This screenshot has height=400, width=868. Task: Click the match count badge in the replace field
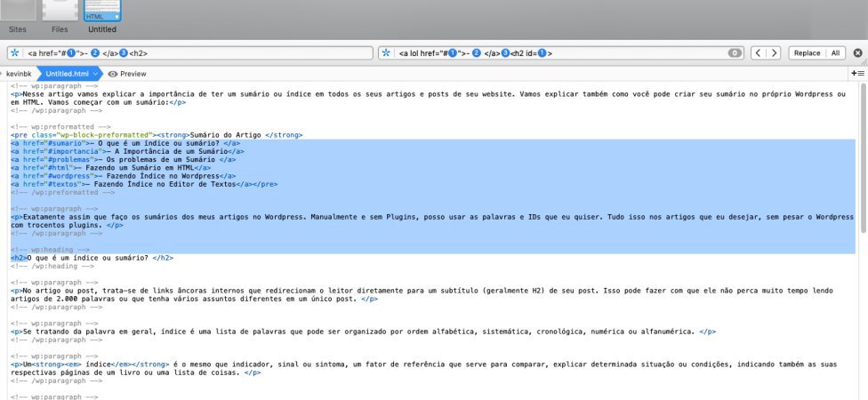point(735,53)
